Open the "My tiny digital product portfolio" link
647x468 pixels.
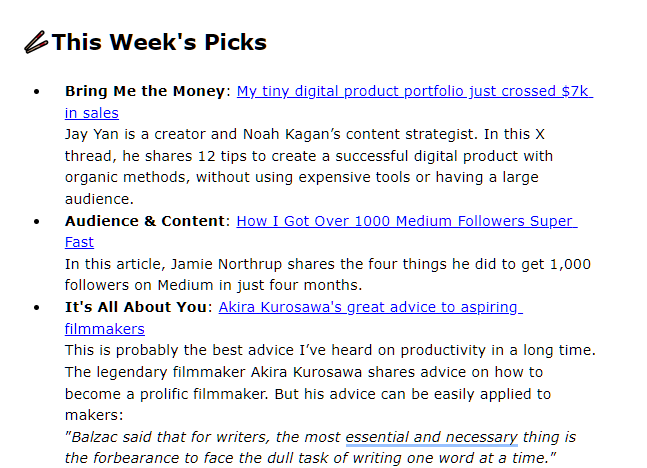(x=415, y=91)
